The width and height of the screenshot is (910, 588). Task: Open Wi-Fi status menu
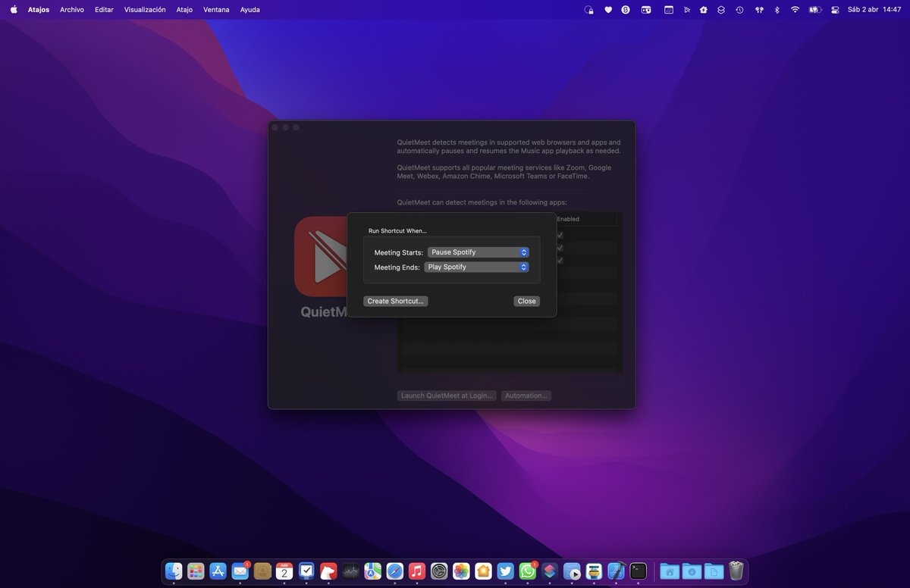tap(795, 10)
